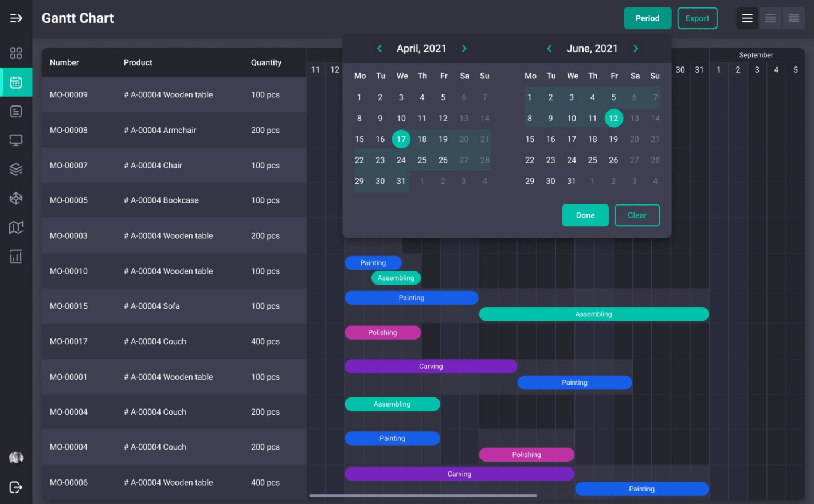Viewport: 814px width, 504px height.
Task: Open the stacked layers icon in sidebar
Action: [16, 169]
